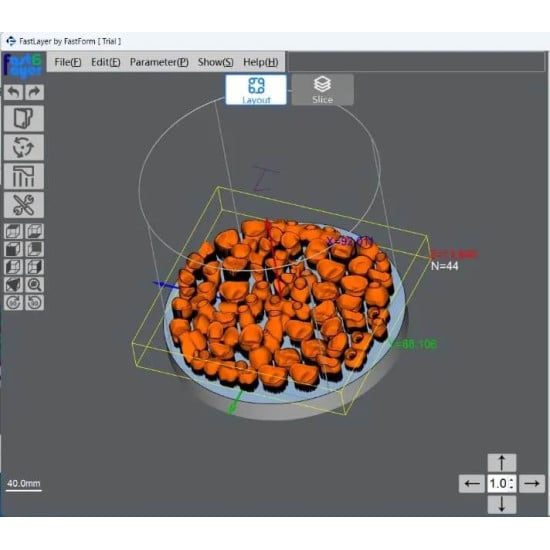Switch to left view cube icon
Image resolution: width=550 pixels, height=550 pixels.
pos(13,267)
